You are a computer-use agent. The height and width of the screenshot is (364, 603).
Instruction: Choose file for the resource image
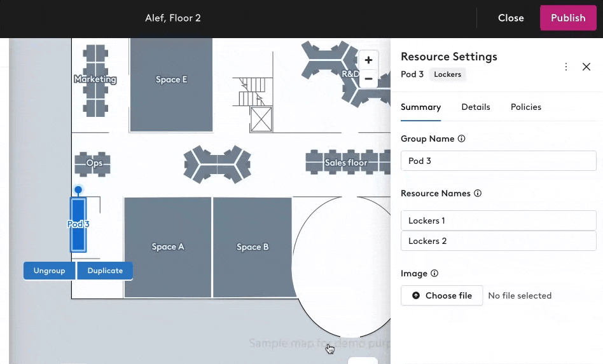[x=441, y=295]
